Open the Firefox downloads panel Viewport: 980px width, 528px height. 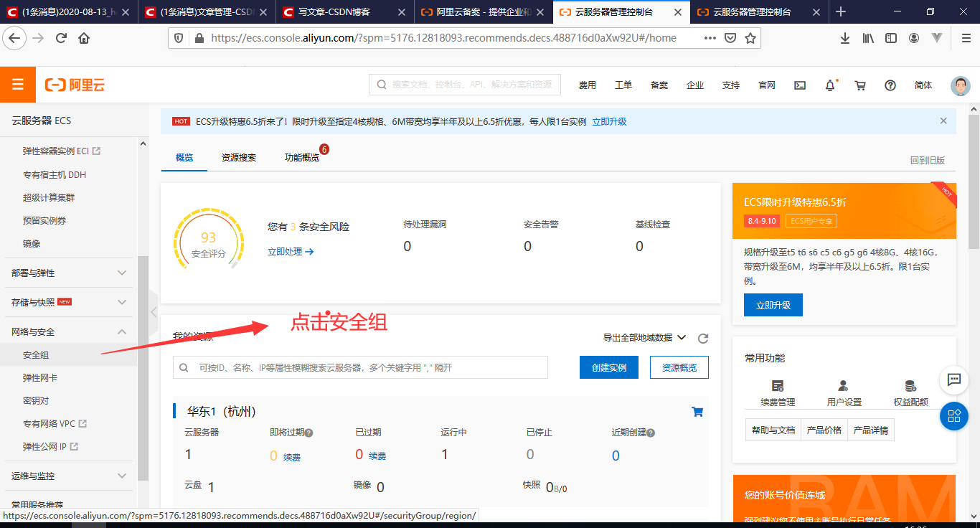point(845,38)
